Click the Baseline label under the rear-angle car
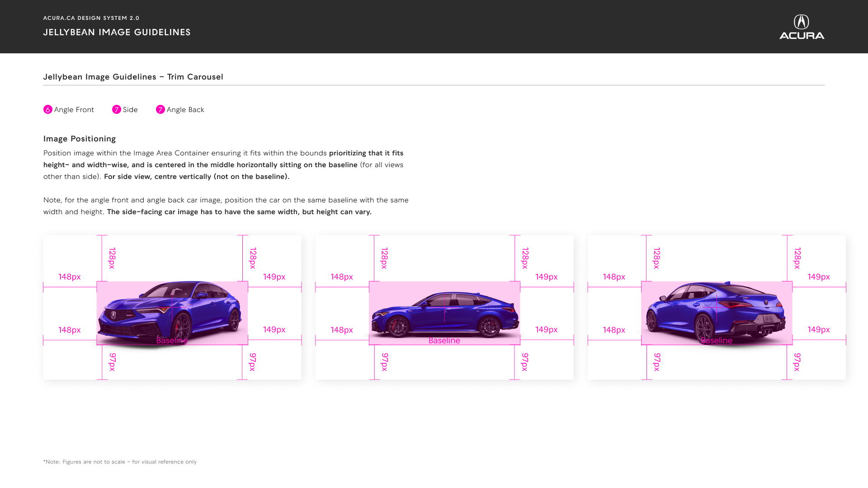 (x=717, y=341)
